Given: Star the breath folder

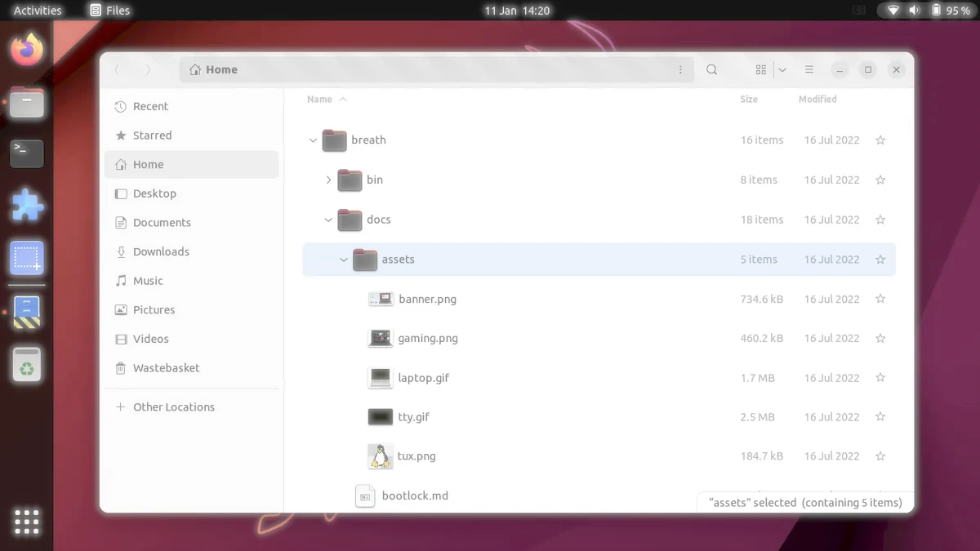Looking at the screenshot, I should (880, 140).
